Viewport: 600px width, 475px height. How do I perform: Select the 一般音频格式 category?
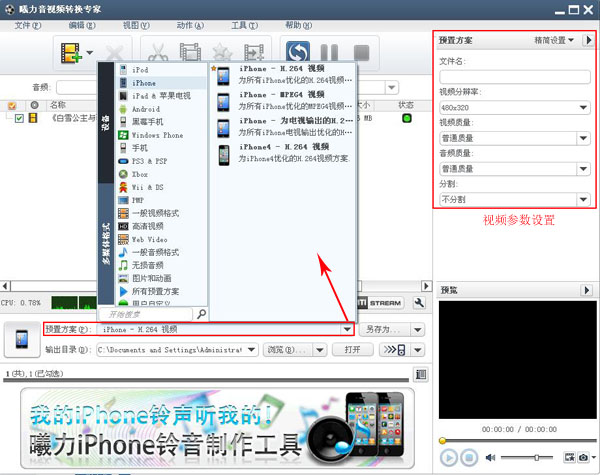(161, 252)
